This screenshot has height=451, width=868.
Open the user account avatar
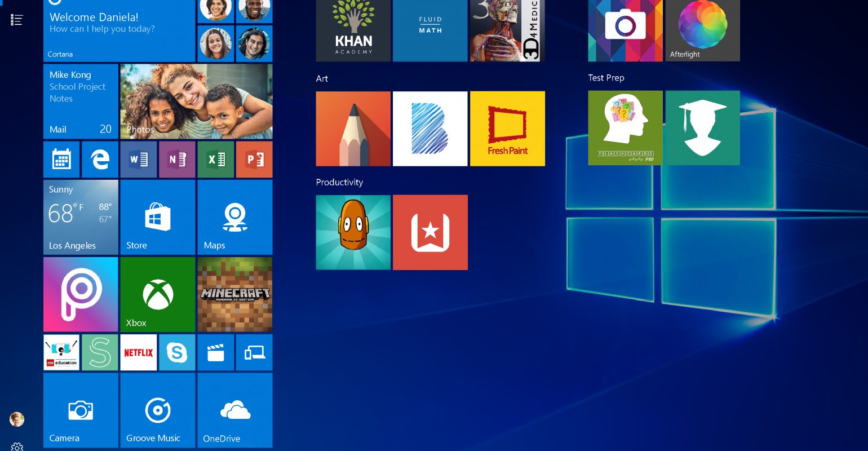point(17,419)
